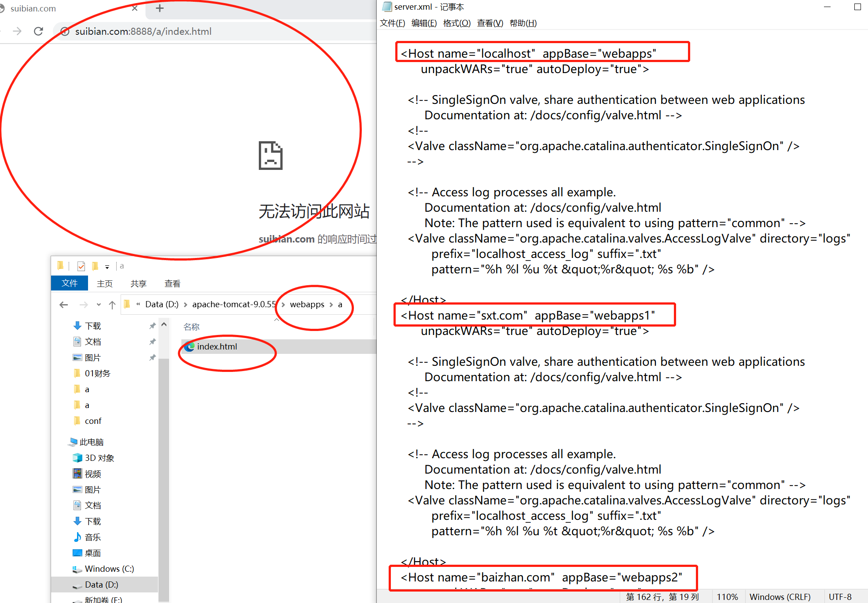868x603 pixels.
Task: Click the browser address bar URL
Action: pyautogui.click(x=143, y=31)
